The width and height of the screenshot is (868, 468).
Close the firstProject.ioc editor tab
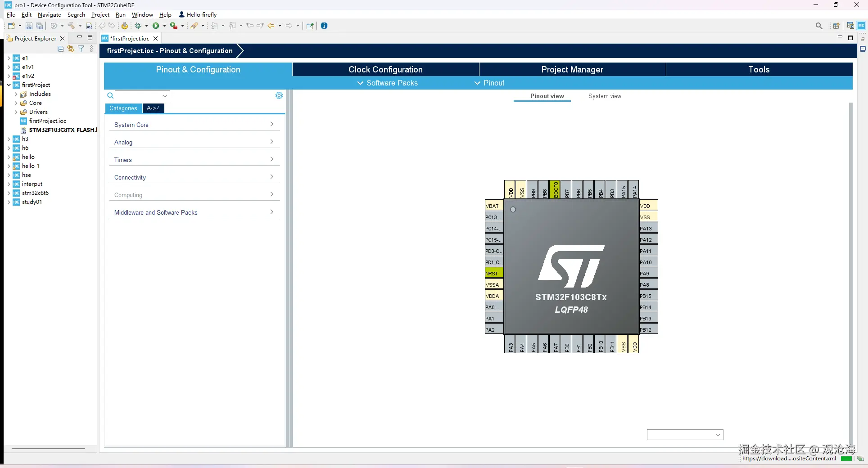(x=156, y=38)
